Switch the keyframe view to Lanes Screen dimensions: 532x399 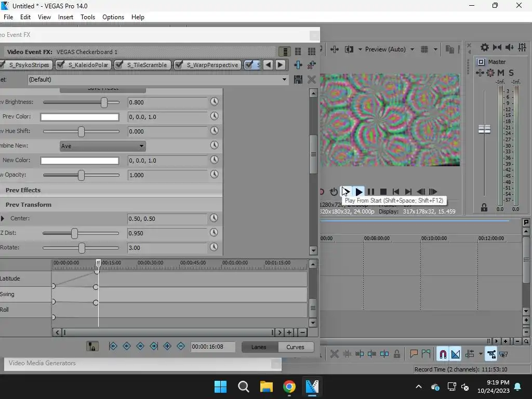[260, 347]
